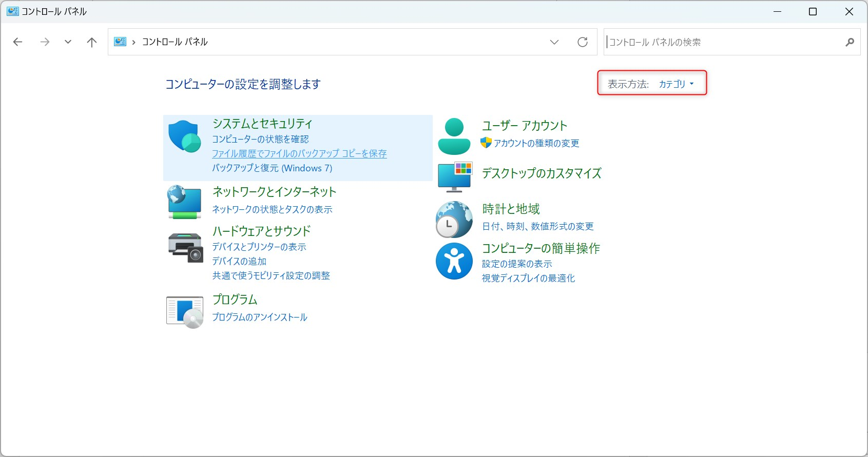Click the Programs disc icon

tap(185, 312)
